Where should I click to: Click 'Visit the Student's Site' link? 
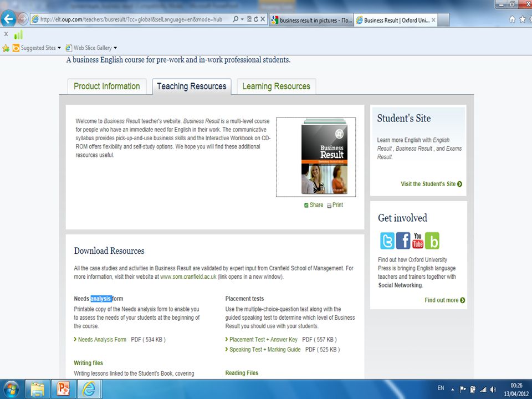pos(431,184)
